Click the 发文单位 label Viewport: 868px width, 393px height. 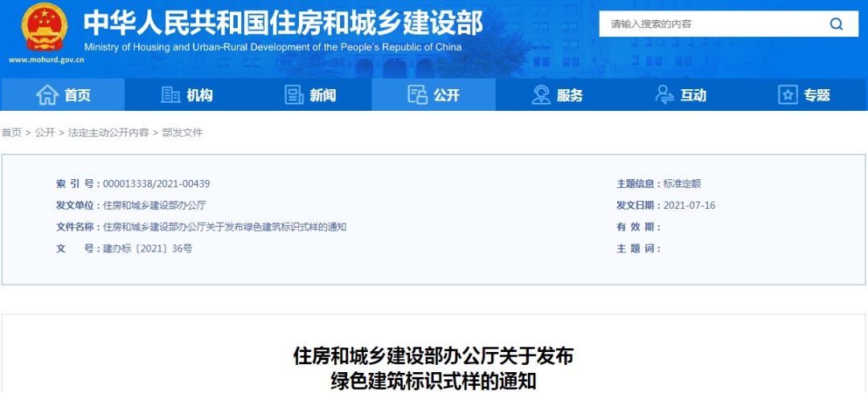(78, 206)
